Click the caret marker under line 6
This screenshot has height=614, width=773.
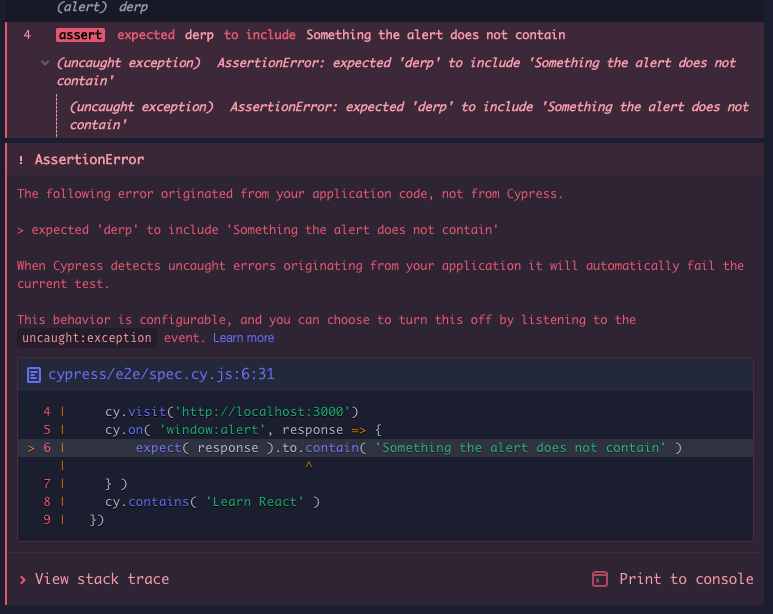309,466
